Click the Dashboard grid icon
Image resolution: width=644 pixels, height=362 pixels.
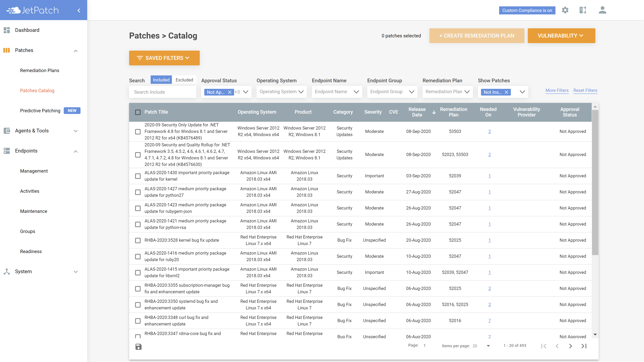pyautogui.click(x=7, y=30)
